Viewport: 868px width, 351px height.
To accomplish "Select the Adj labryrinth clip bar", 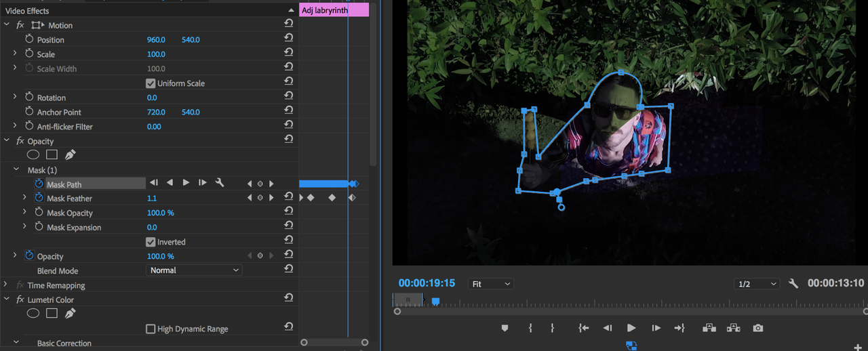I will pos(334,10).
